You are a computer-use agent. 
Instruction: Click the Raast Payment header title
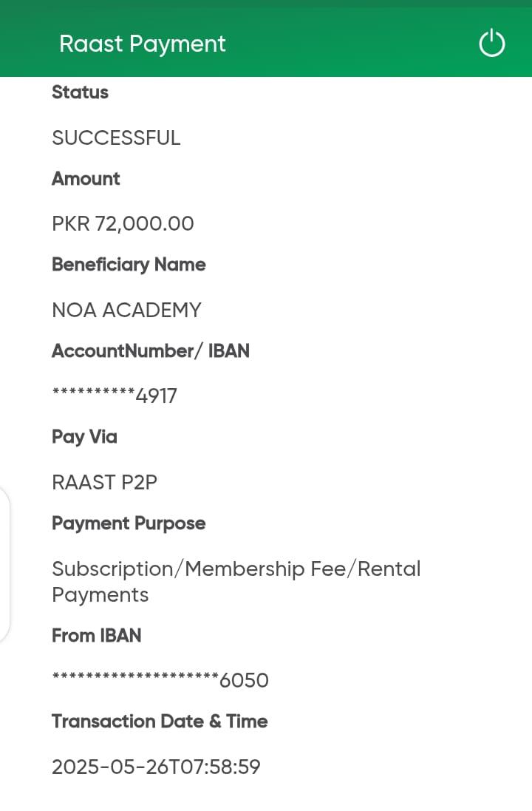click(x=143, y=44)
